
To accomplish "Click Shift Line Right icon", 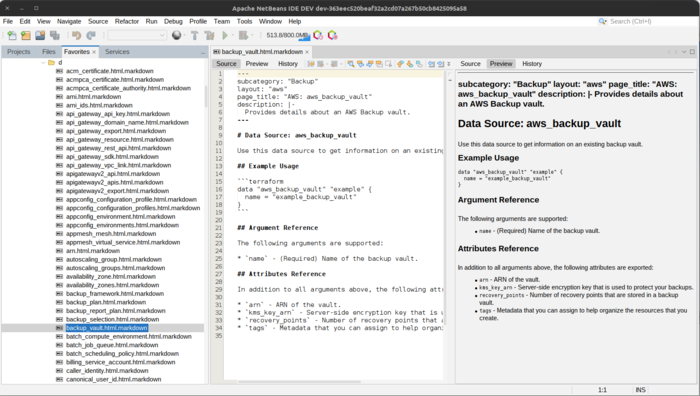I will (441, 64).
